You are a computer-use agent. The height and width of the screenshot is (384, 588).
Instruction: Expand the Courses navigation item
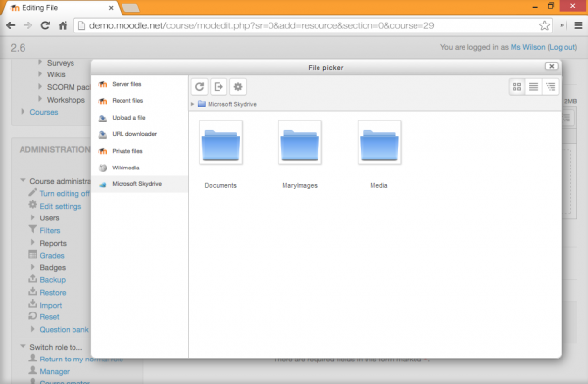point(23,112)
